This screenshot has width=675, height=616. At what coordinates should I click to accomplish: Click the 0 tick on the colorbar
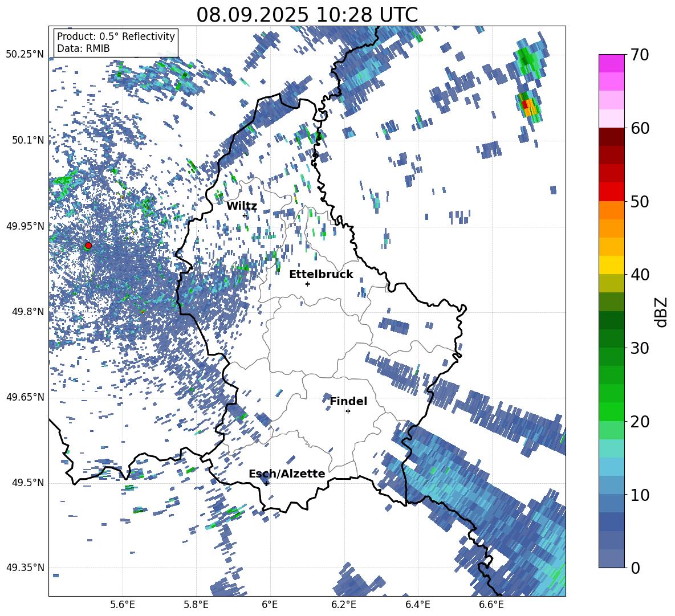pos(635,568)
